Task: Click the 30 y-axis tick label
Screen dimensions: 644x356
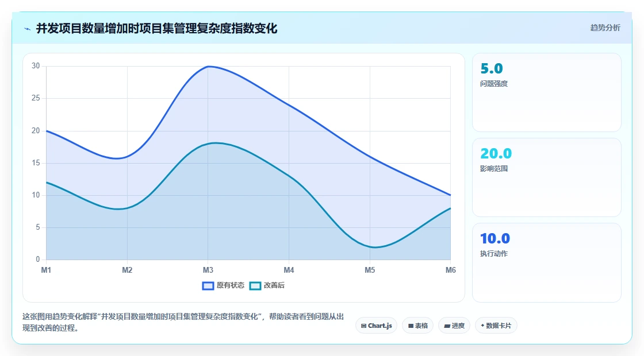Action: pos(36,66)
